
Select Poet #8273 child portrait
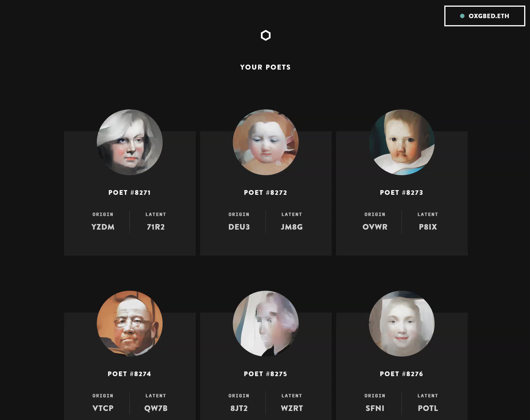click(x=402, y=142)
